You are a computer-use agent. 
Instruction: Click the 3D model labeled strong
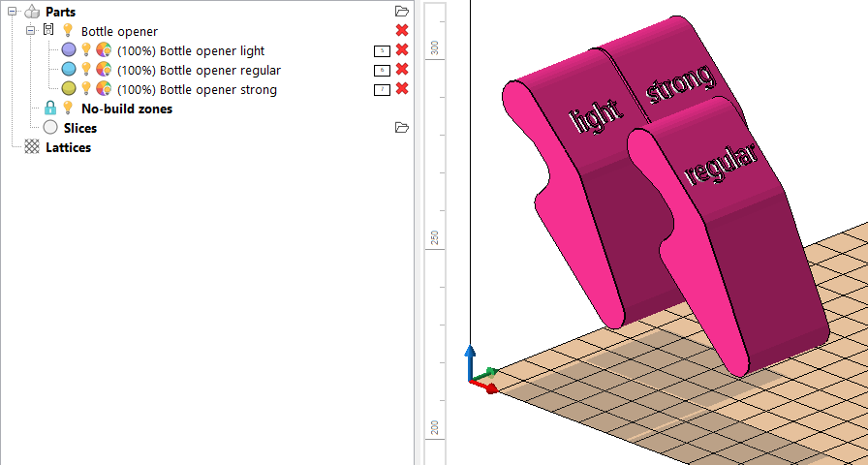[x=678, y=69]
